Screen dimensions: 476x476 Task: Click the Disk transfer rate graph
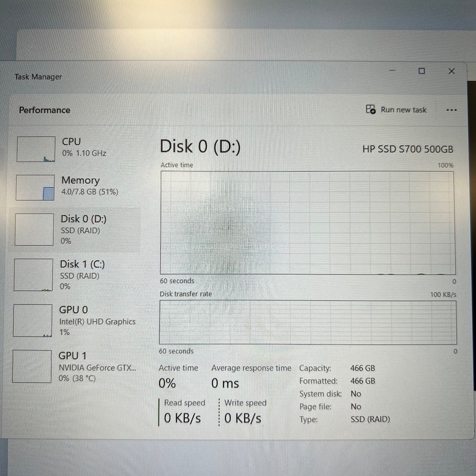point(307,322)
